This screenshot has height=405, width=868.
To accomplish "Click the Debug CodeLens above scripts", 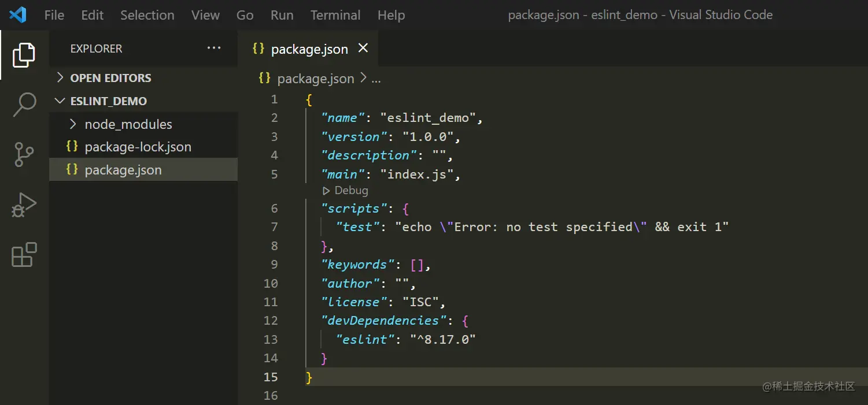I will coord(345,190).
